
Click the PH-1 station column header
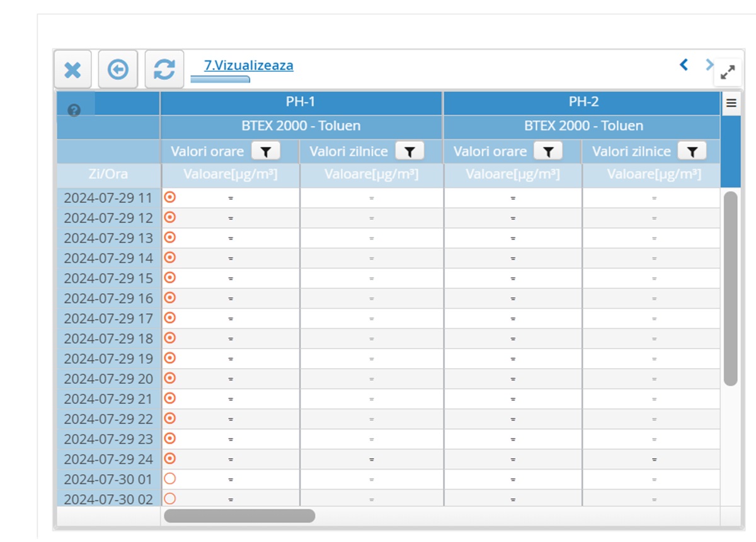(x=301, y=102)
